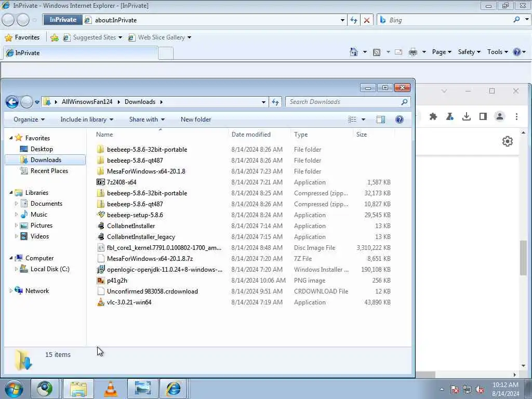The width and height of the screenshot is (532, 399).
Task: Open the Include in library dropdown
Action: tap(87, 119)
